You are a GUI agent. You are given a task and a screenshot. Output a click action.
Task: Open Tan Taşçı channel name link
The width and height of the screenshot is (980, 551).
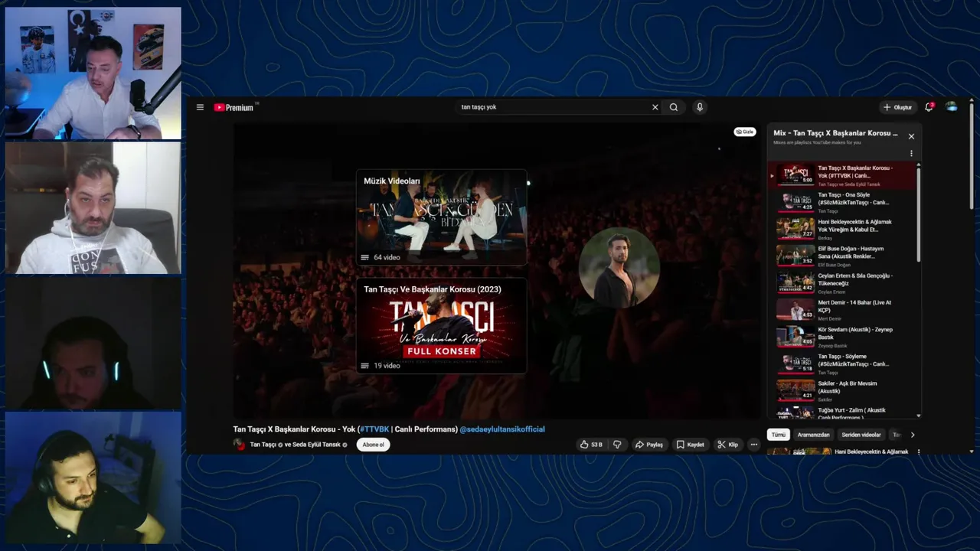point(263,445)
